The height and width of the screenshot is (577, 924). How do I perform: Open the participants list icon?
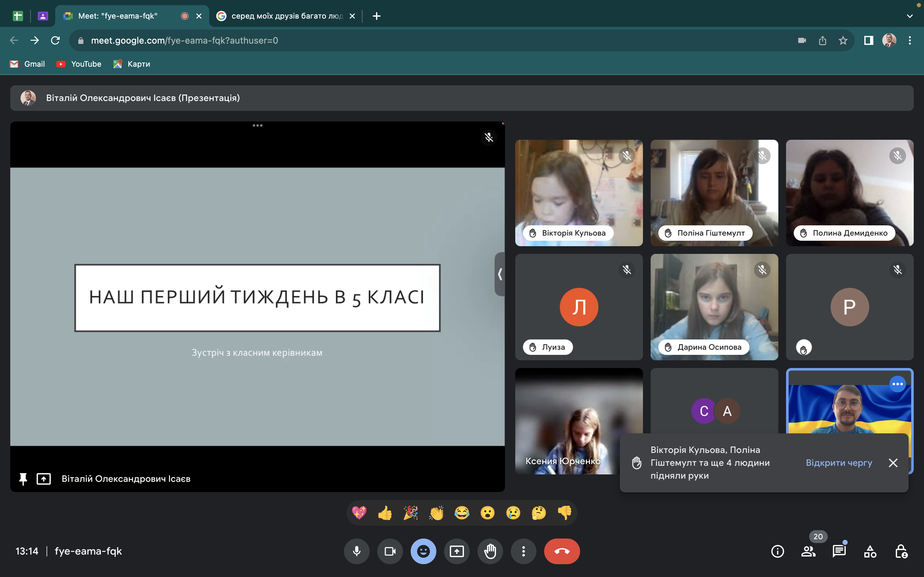(808, 551)
